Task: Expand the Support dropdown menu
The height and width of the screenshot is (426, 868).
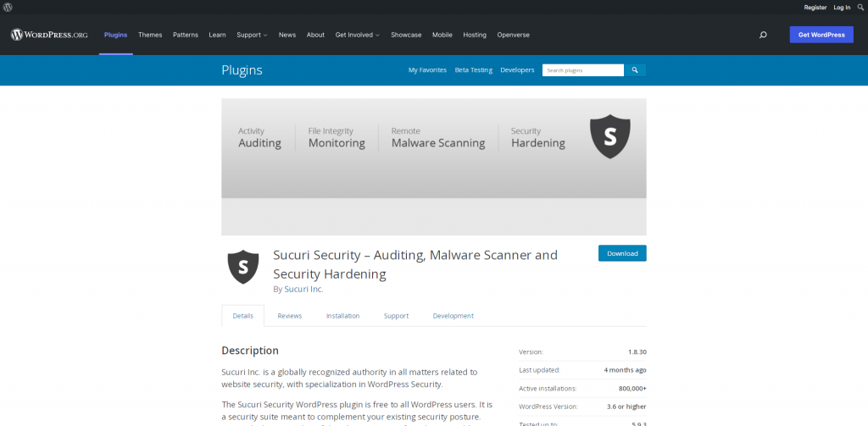Action: pyautogui.click(x=252, y=35)
